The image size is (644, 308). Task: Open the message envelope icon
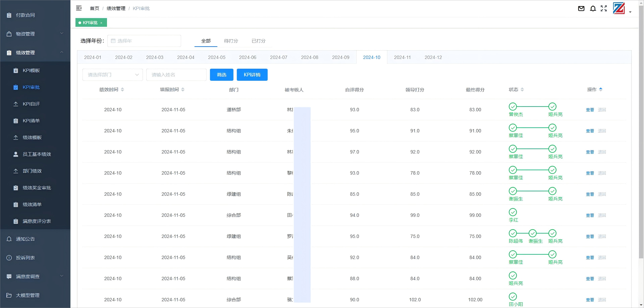click(x=581, y=9)
